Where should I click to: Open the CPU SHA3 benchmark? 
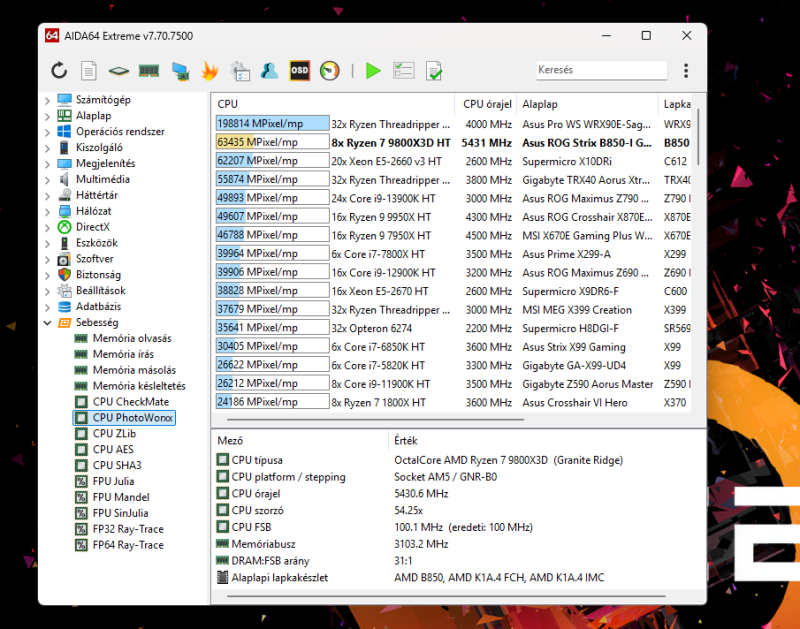[117, 465]
